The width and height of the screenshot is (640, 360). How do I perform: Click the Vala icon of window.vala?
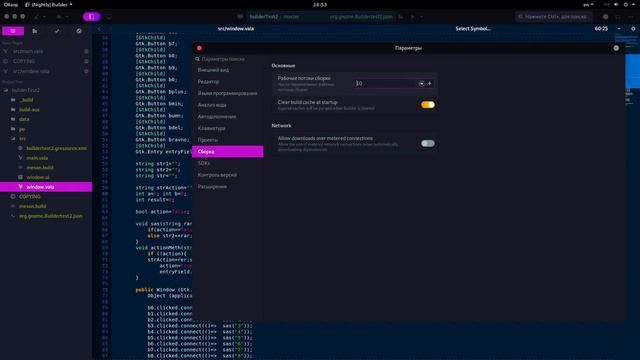[x=20, y=187]
